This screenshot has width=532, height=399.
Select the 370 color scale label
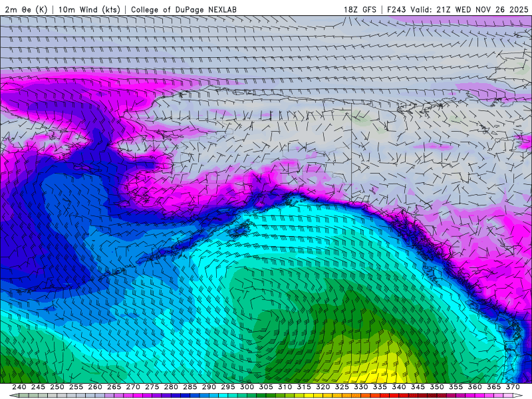(513, 387)
